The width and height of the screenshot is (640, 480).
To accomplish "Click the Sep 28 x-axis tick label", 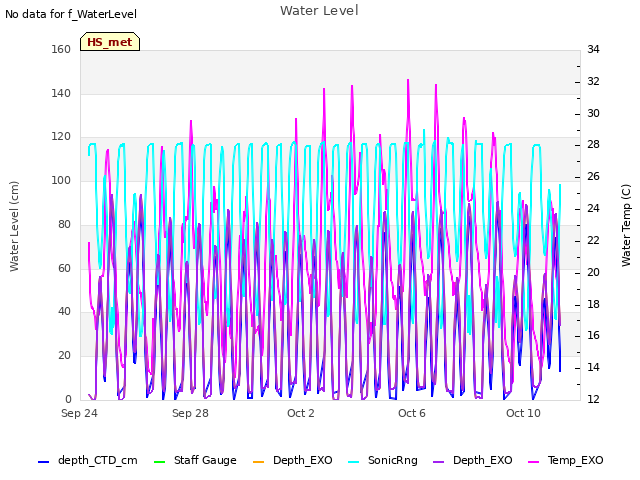I will click(190, 413).
